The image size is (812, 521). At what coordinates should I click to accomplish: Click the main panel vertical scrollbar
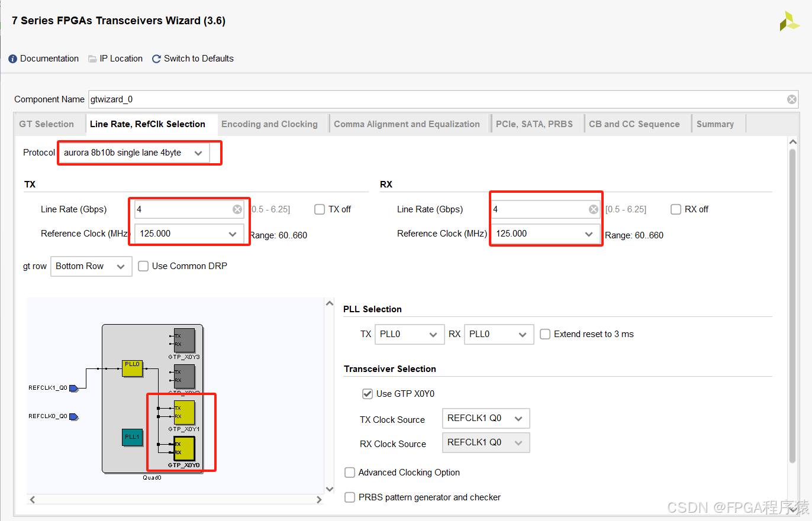(793, 306)
